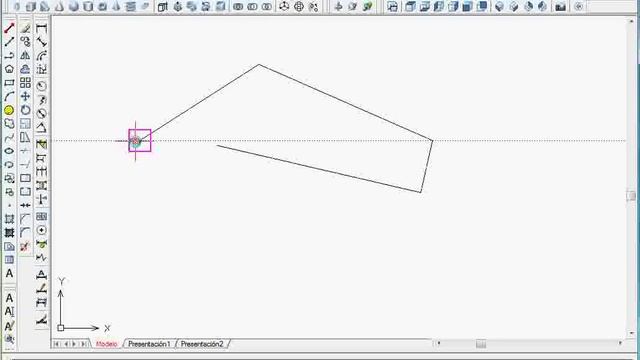Select the Diameter dimension tool
The image size is (640, 360).
(41, 113)
